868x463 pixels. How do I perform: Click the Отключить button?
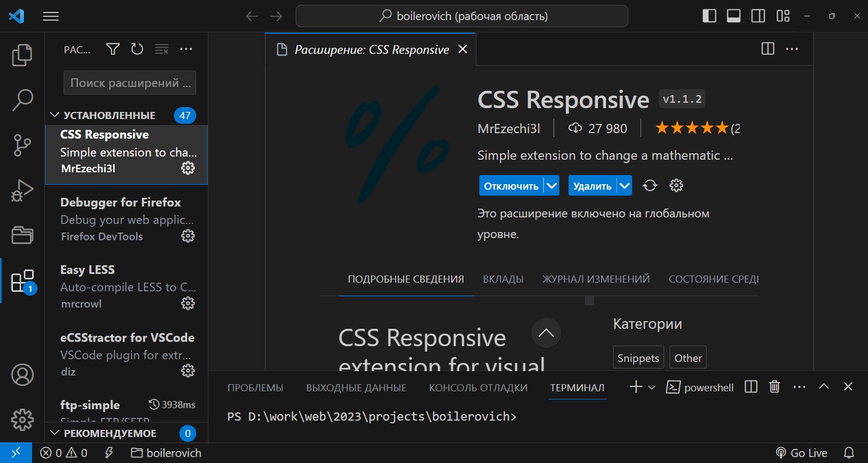click(x=511, y=186)
